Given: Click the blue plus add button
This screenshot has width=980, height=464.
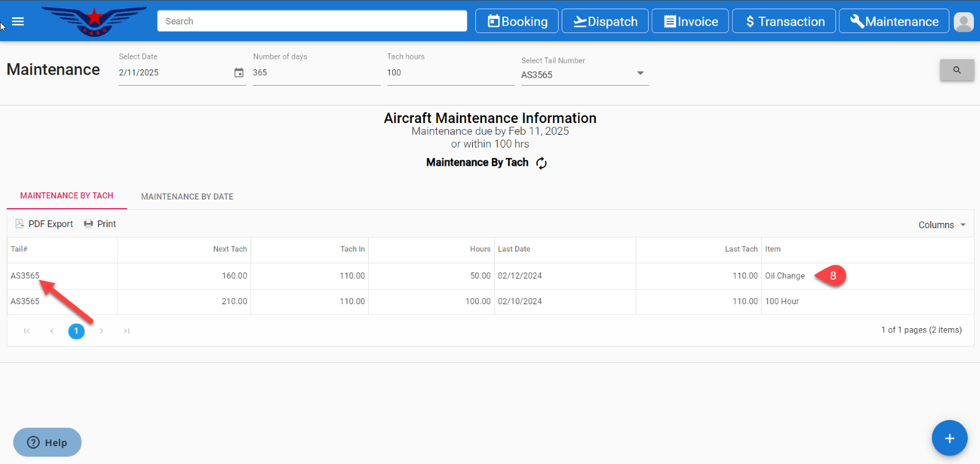Looking at the screenshot, I should [949, 438].
